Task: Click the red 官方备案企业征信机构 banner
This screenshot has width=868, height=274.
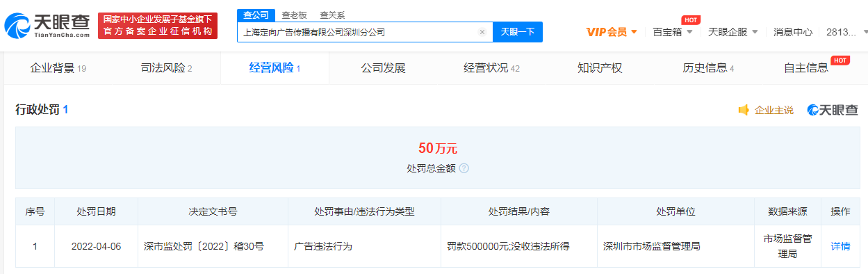Action: [x=158, y=26]
